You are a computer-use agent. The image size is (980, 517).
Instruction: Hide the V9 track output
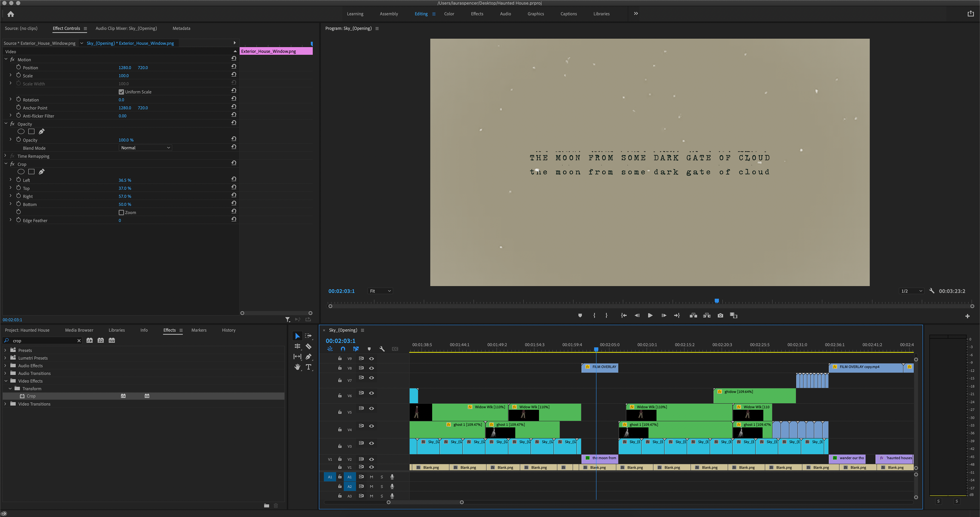[371, 358]
